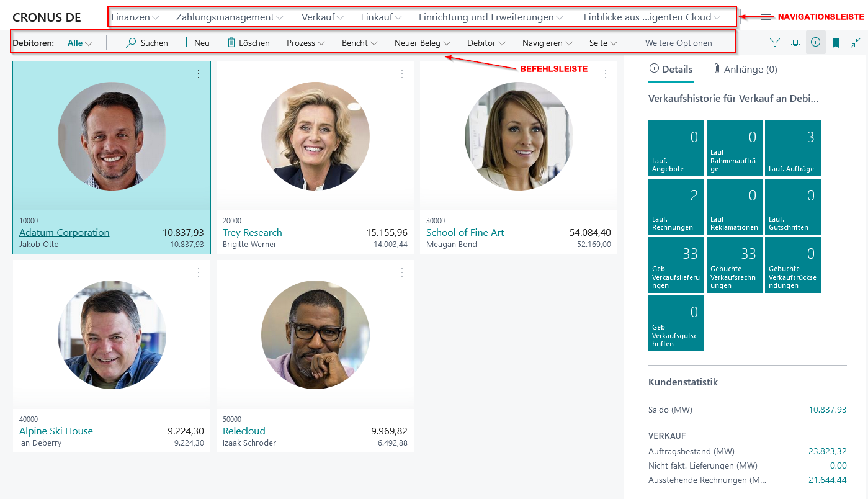Expand the Prozess action menu
This screenshot has height=499, width=868.
coord(306,43)
